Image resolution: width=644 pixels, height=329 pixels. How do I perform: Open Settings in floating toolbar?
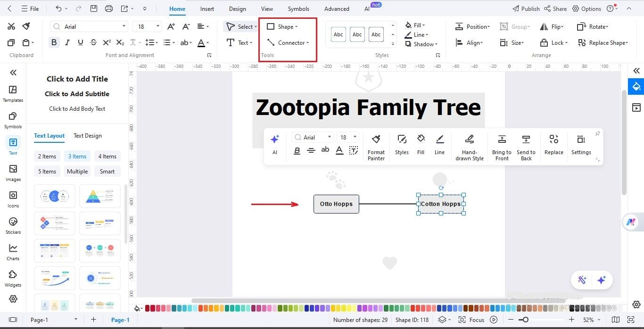(x=581, y=144)
